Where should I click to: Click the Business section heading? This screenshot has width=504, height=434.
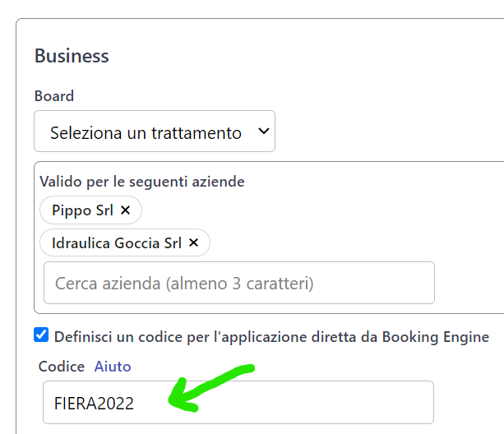coord(72,56)
